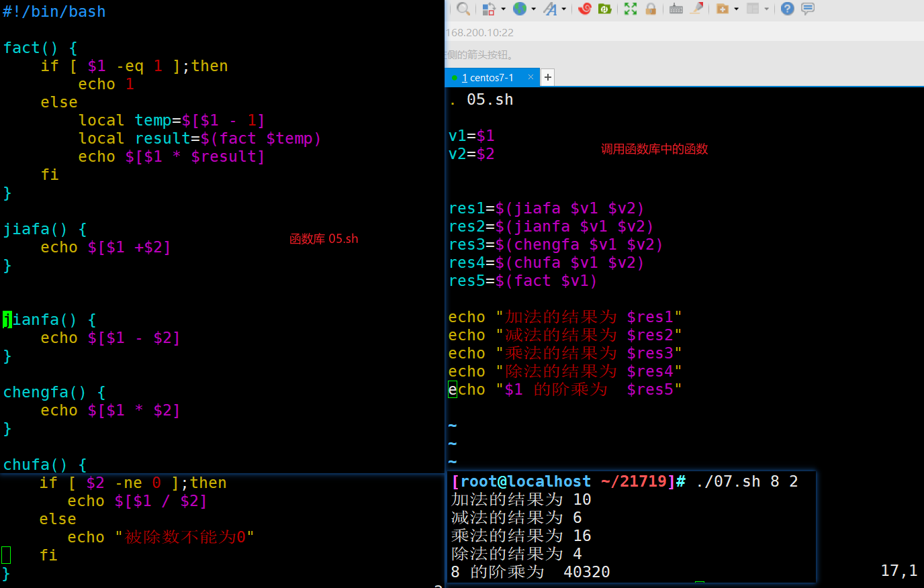The width and height of the screenshot is (924, 588).
Task: Click 'res2=$(jianfa $v1 $v2)' line
Action: [x=551, y=226]
